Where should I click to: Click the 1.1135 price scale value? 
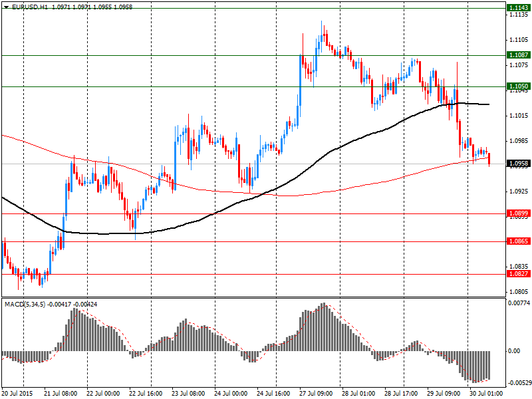(x=519, y=15)
